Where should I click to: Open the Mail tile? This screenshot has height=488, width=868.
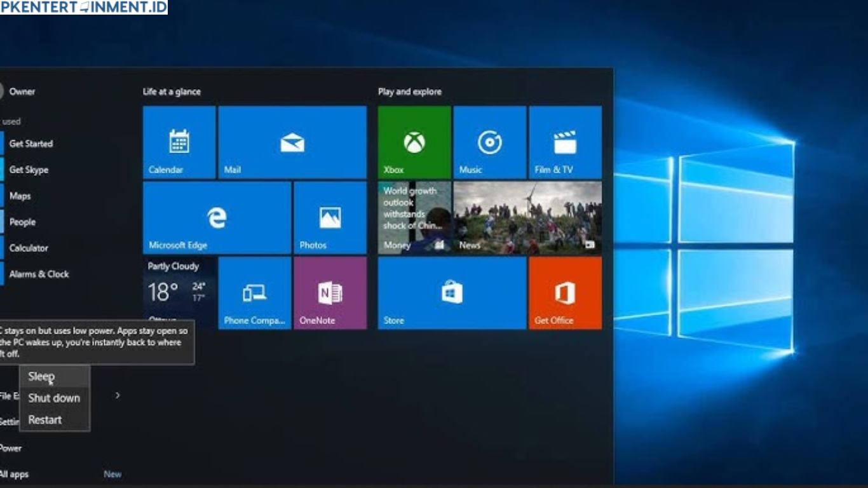(x=292, y=142)
